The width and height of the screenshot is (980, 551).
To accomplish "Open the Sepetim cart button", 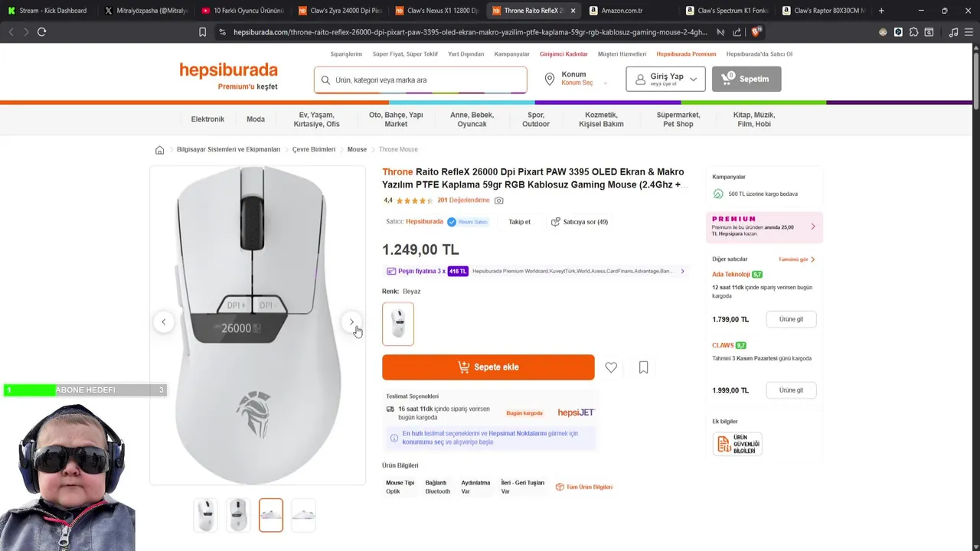I will [x=746, y=79].
